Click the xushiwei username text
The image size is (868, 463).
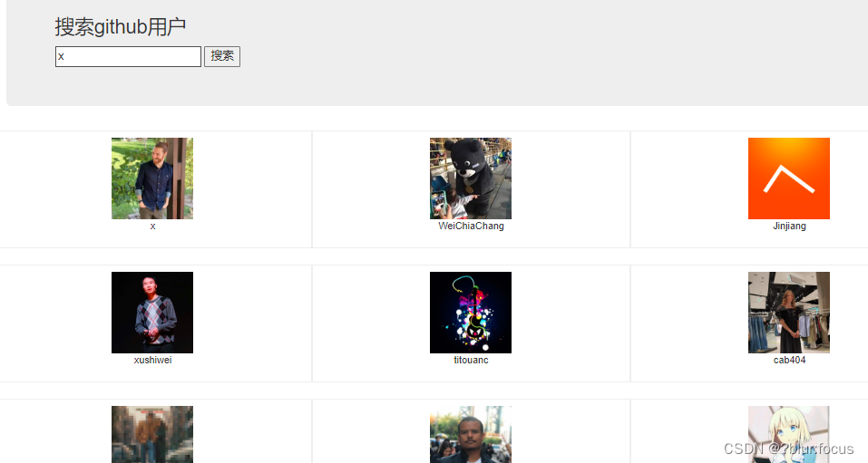click(152, 360)
